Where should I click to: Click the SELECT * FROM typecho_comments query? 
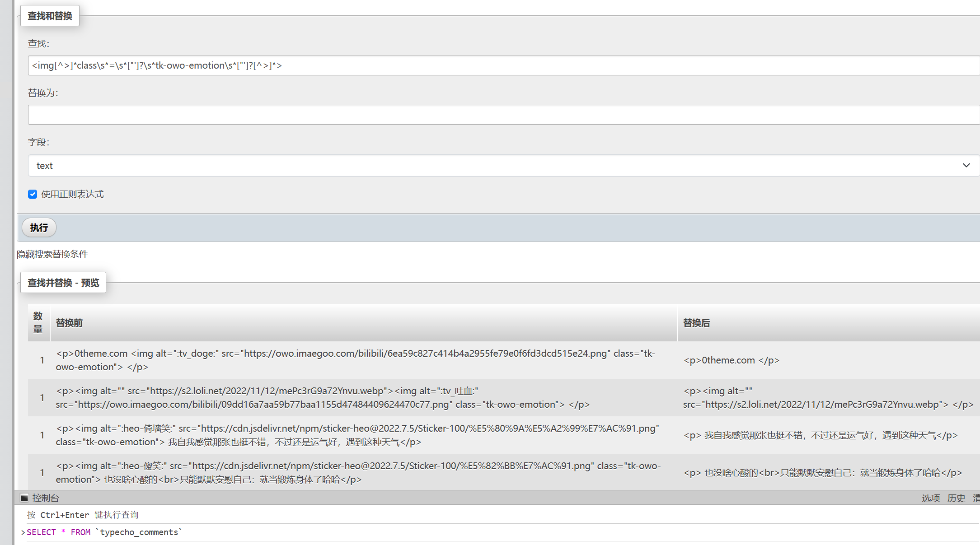[104, 532]
